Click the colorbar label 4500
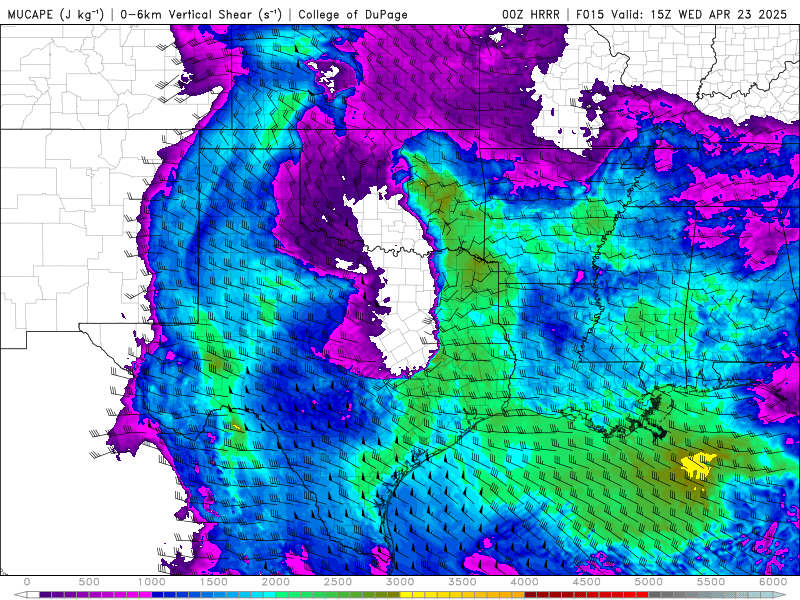Screen dimensions: 800x600 pos(587,582)
